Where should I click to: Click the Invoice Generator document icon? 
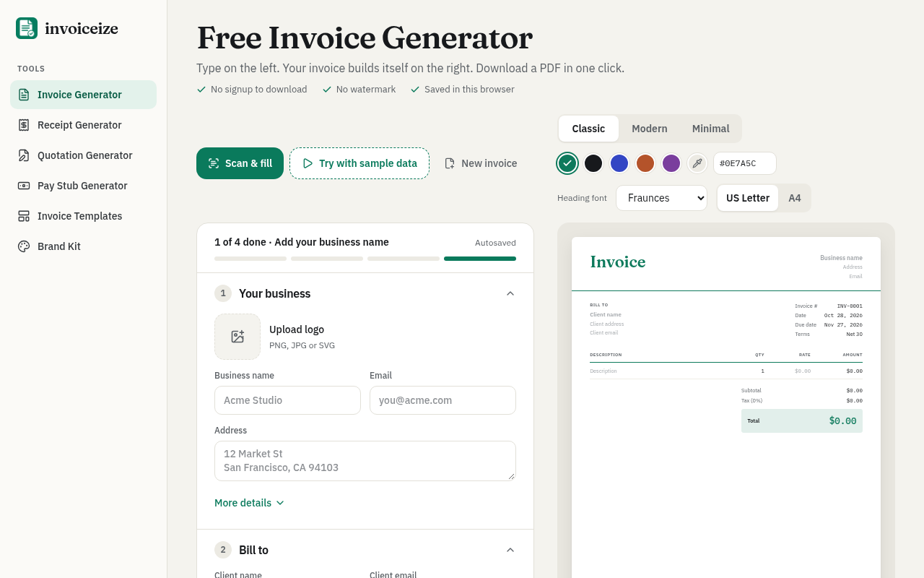point(24,95)
